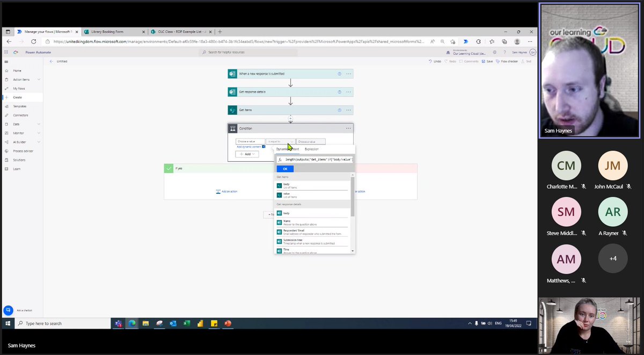Click Add an action in If yes
This screenshot has height=355, width=644.
click(x=226, y=191)
